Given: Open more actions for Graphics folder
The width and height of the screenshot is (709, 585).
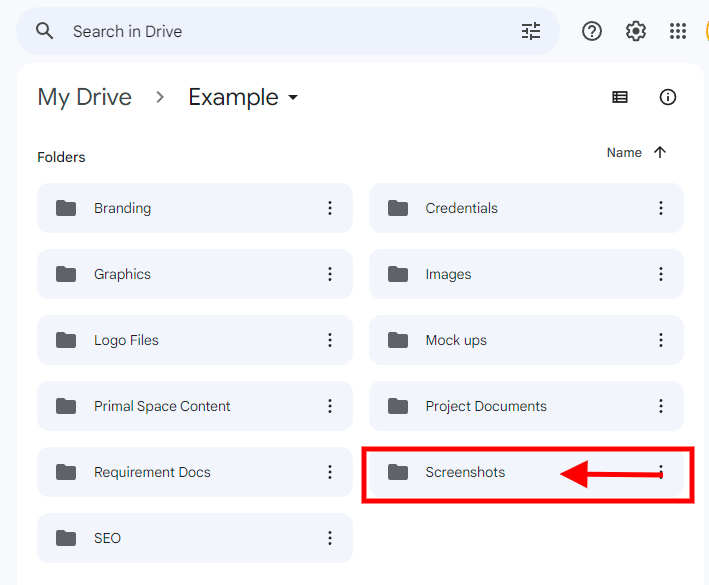Looking at the screenshot, I should pyautogui.click(x=330, y=274).
